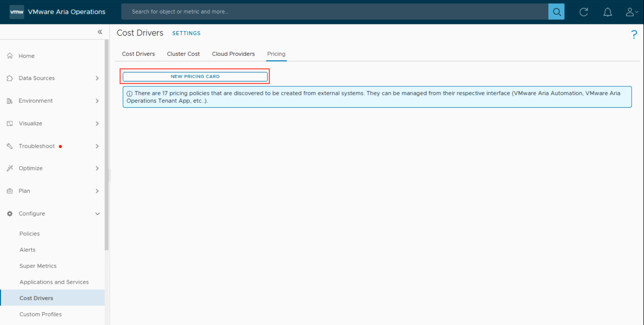Screen dimensions: 644x325
Task: Click the refresh icon in header
Action: 583,12
